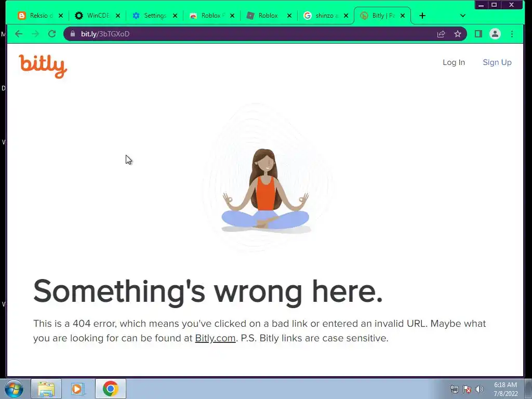This screenshot has height=399, width=532.
Task: Follow the Bitly.com link in error text
Action: coord(215,338)
